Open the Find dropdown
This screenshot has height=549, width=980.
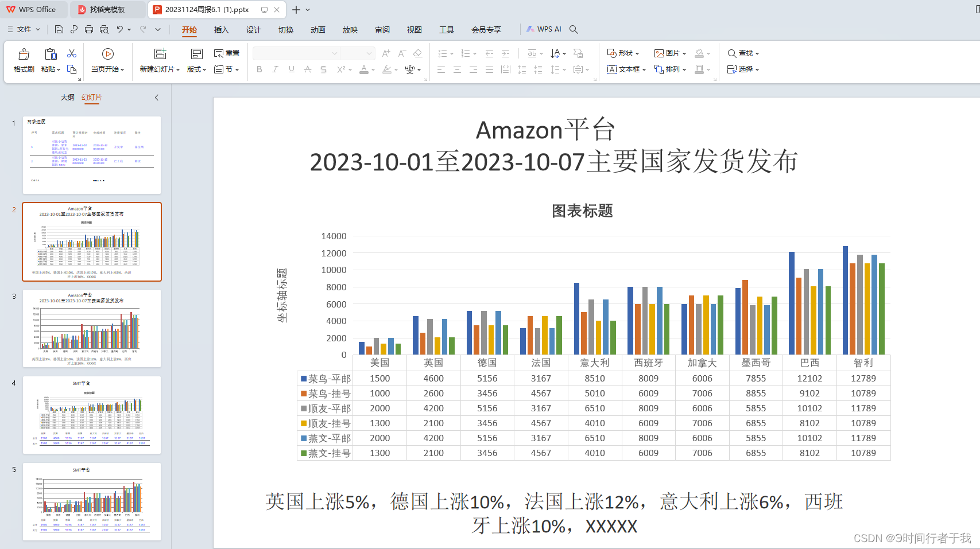click(x=743, y=53)
